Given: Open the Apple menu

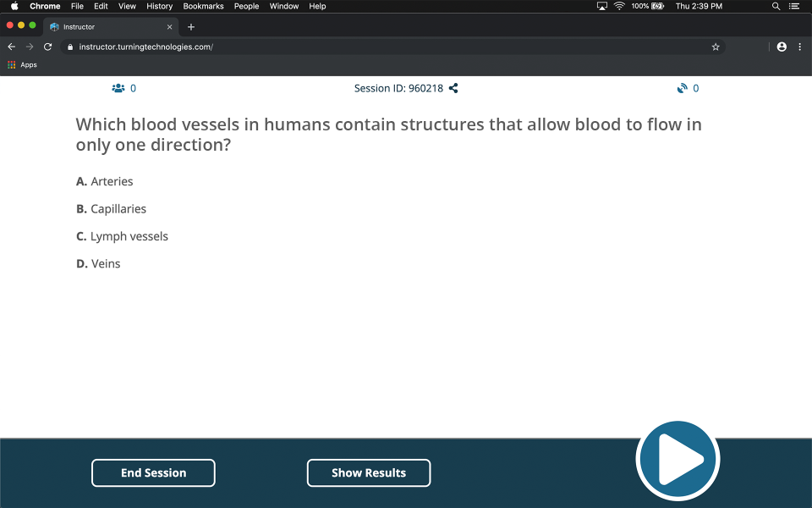Looking at the screenshot, I should [14, 6].
